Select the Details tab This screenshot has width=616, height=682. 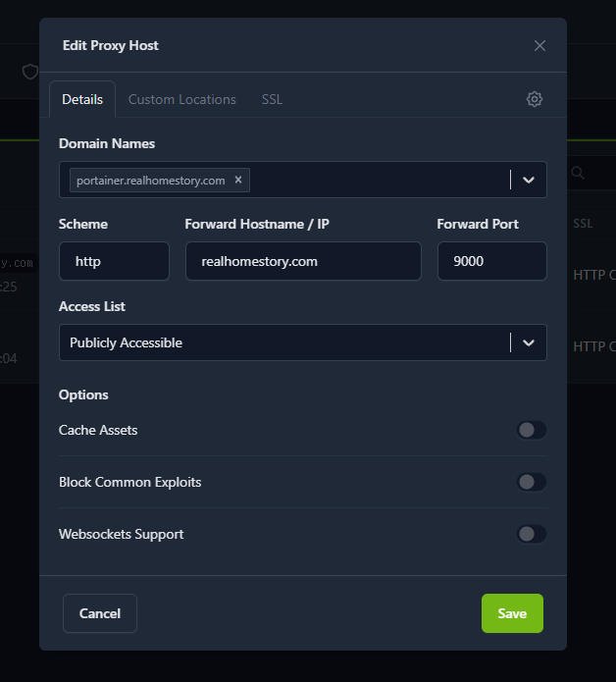coord(82,99)
